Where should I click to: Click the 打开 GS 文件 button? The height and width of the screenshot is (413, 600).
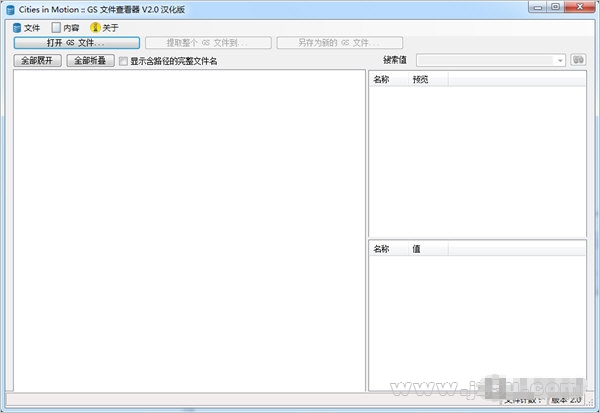pos(77,43)
